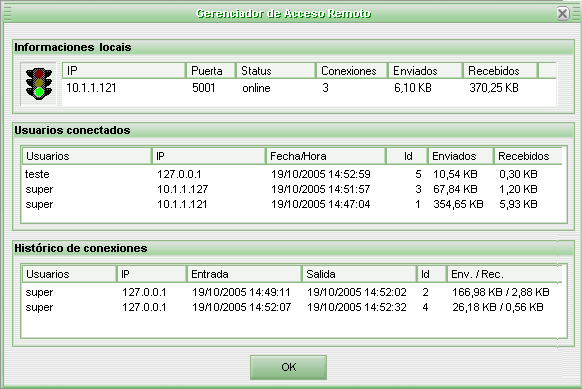Image resolution: width=582 pixels, height=389 pixels.
Task: Click Usuarios header in Usuarios conectados
Action: [x=86, y=156]
